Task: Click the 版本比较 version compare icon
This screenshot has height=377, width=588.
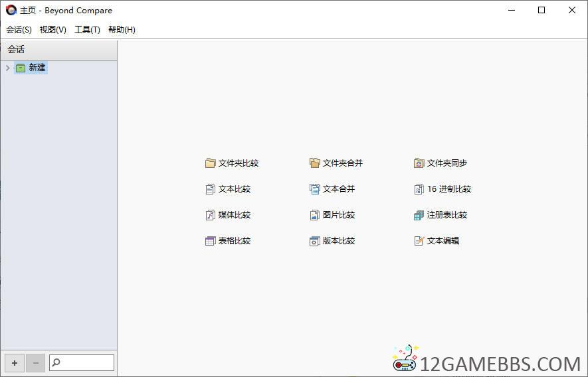Action: (315, 240)
